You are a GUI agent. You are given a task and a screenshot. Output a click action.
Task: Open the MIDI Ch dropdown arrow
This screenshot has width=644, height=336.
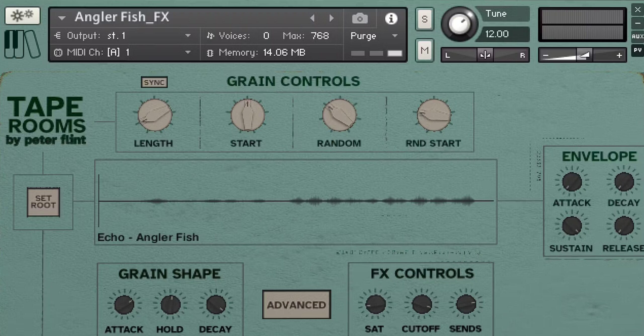tap(188, 52)
